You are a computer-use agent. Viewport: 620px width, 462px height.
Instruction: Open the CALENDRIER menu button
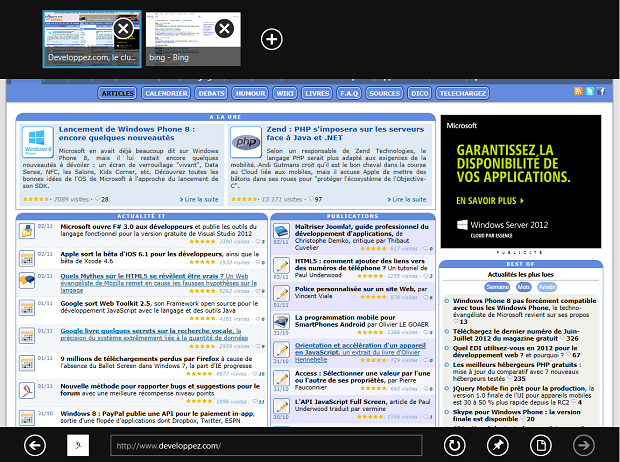coord(166,93)
